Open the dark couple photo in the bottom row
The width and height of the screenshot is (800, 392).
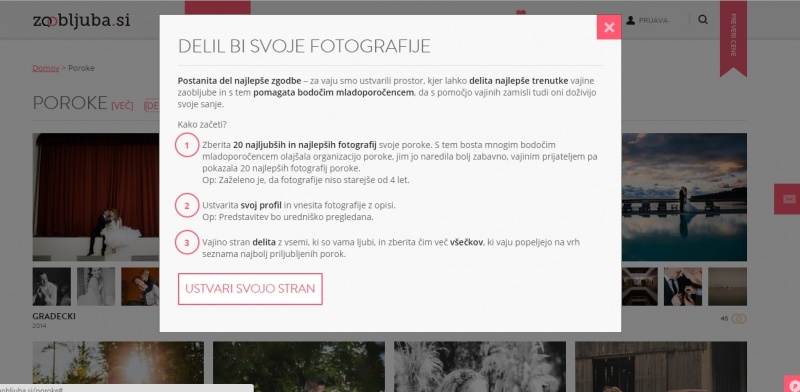click(299, 366)
